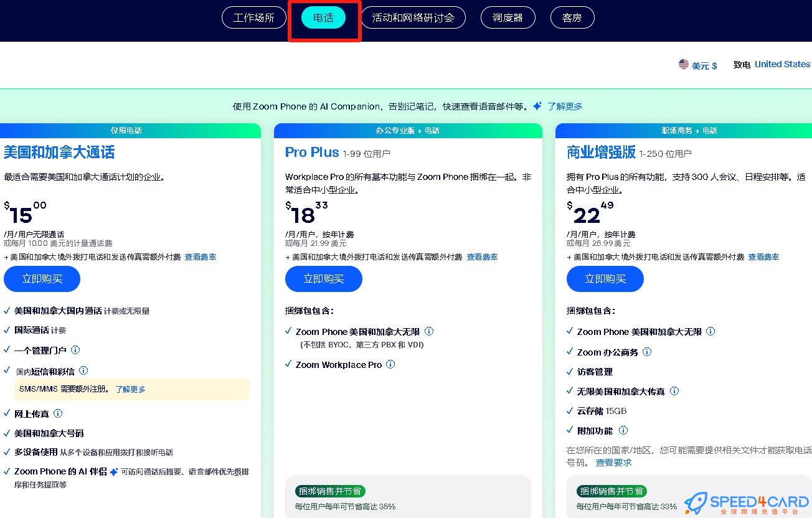
Task: Click the Pro Plus plan title
Action: pyautogui.click(x=312, y=153)
